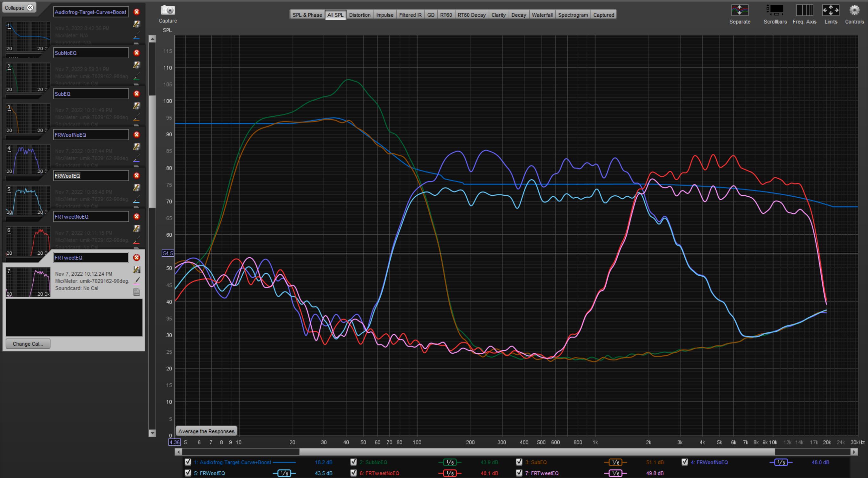Toggle FRWoofEQ trace checkbox
868x478 pixels.
coord(188,473)
